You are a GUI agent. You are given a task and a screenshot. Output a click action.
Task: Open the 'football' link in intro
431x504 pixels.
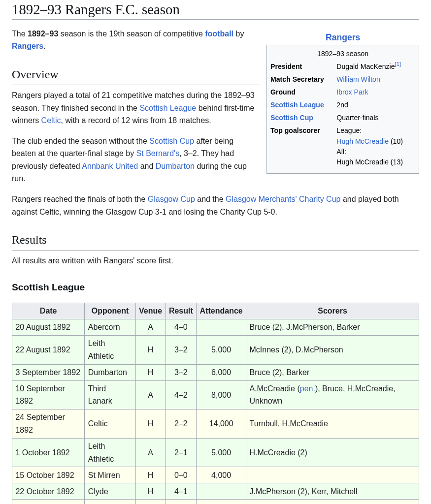[x=219, y=34]
